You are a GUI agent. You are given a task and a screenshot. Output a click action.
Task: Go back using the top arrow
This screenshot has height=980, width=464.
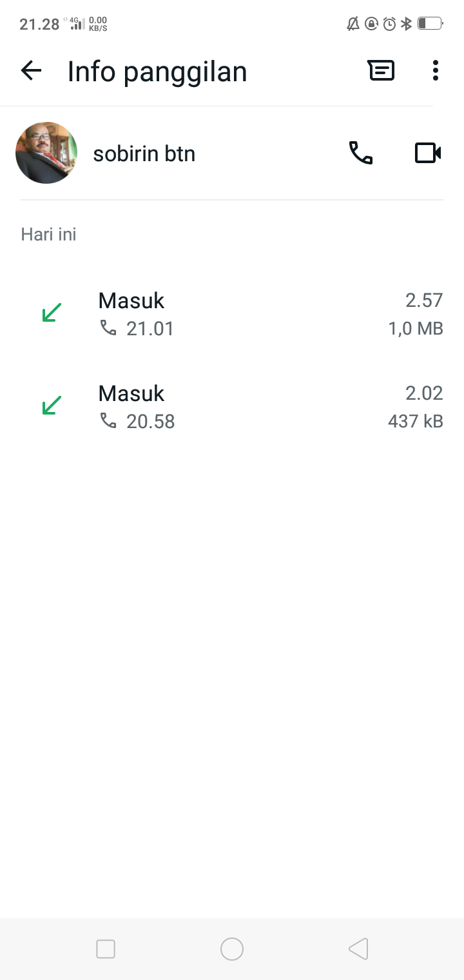[31, 70]
